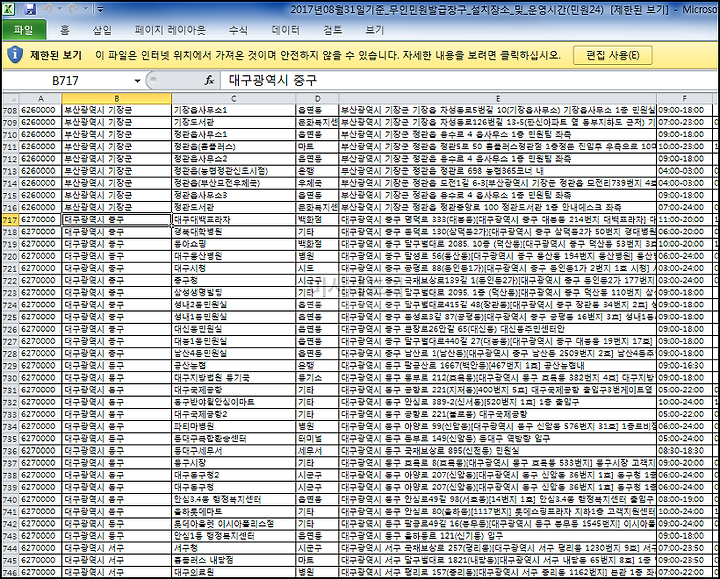720x579 pixels.
Task: Click cell 서구청 in row 744
Action: [234, 548]
